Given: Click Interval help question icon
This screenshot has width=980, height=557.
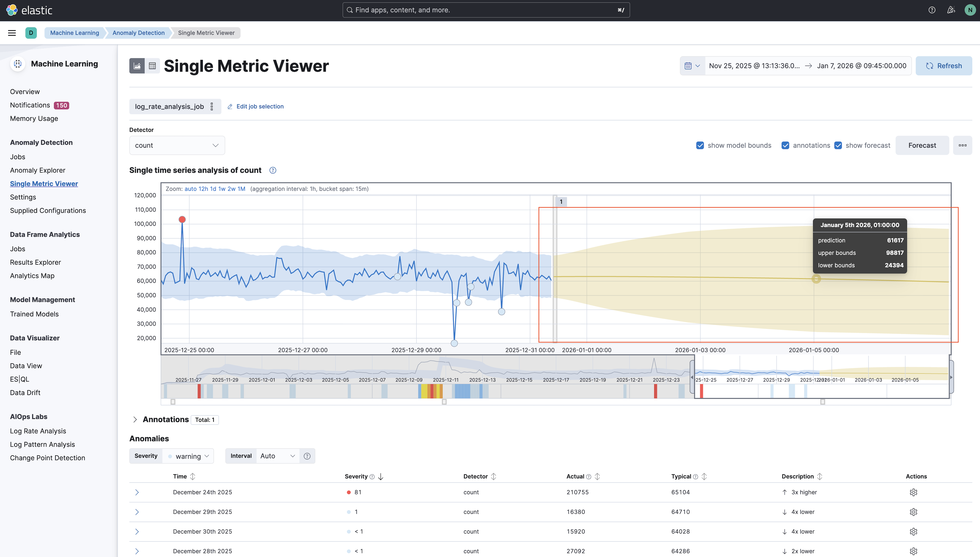Looking at the screenshot, I should point(307,456).
